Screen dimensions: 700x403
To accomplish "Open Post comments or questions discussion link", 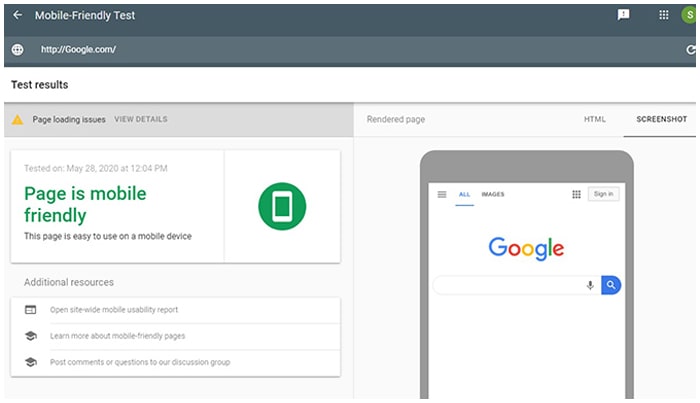I will [140, 362].
